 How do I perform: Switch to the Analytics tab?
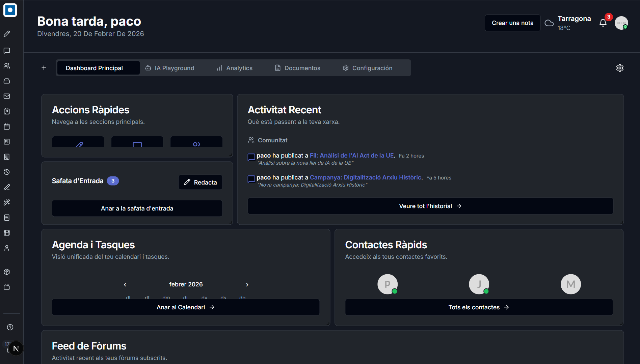coord(235,68)
